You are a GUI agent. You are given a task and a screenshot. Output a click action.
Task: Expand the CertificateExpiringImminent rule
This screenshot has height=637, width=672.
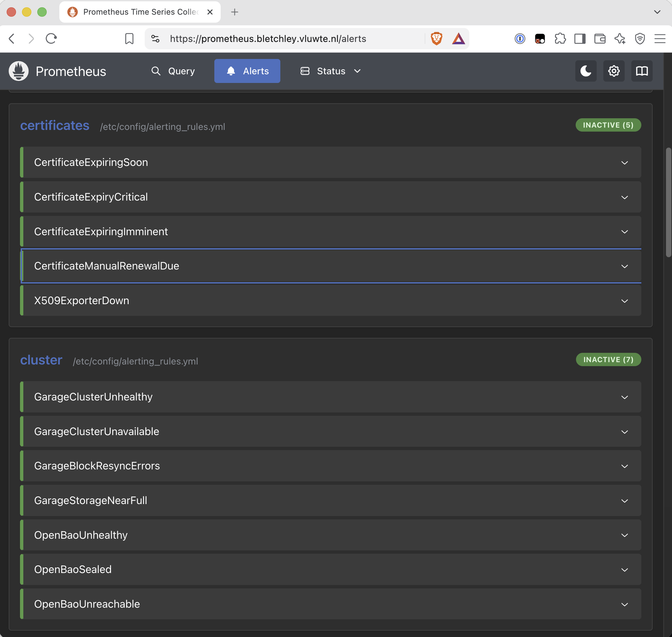331,232
